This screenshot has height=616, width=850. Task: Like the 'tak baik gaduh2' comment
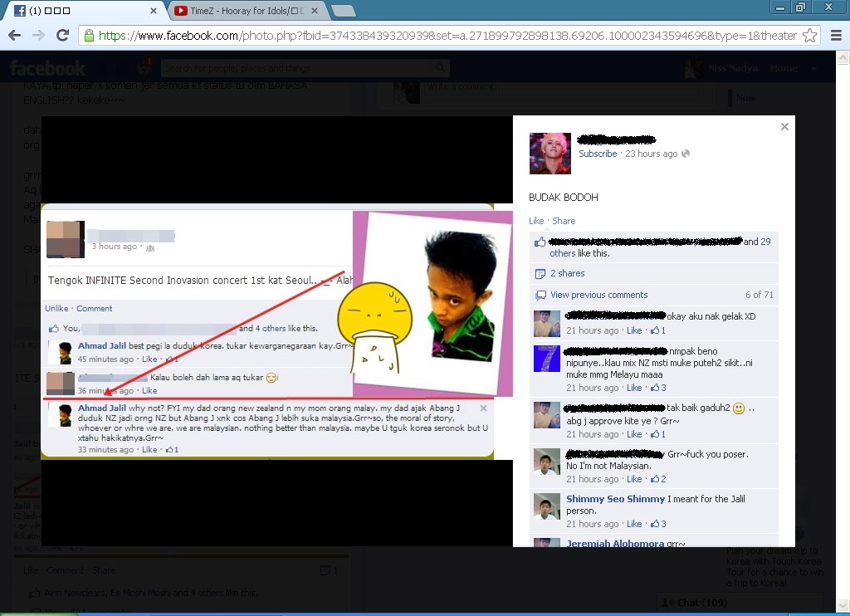(x=634, y=434)
